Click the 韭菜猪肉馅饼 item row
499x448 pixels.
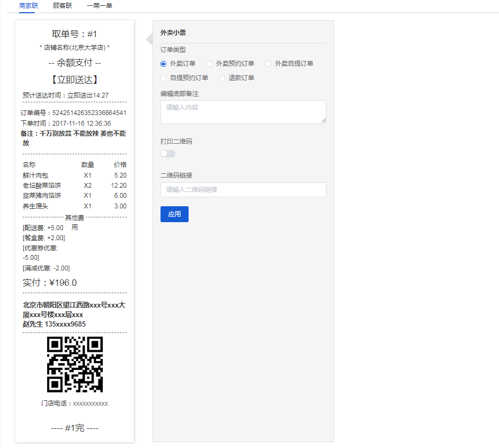point(75,196)
